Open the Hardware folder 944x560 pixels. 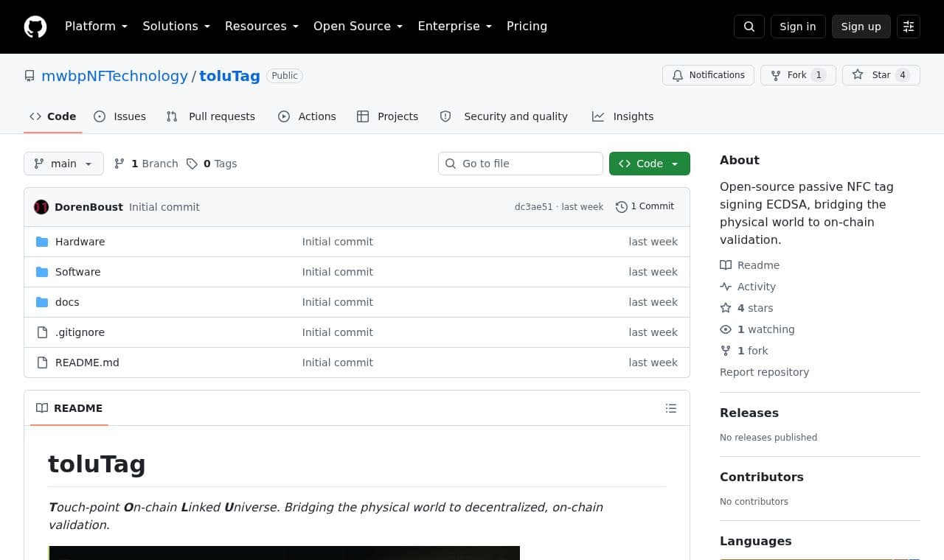tap(80, 242)
